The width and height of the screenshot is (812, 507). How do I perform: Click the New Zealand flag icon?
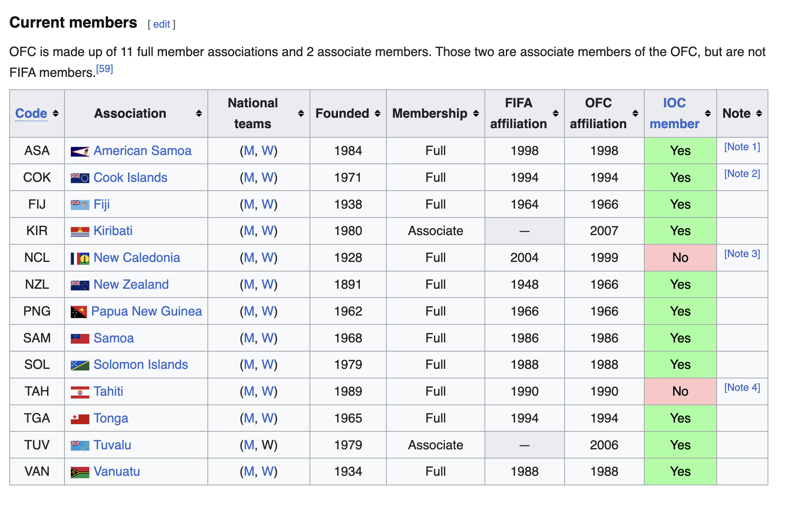point(80,285)
